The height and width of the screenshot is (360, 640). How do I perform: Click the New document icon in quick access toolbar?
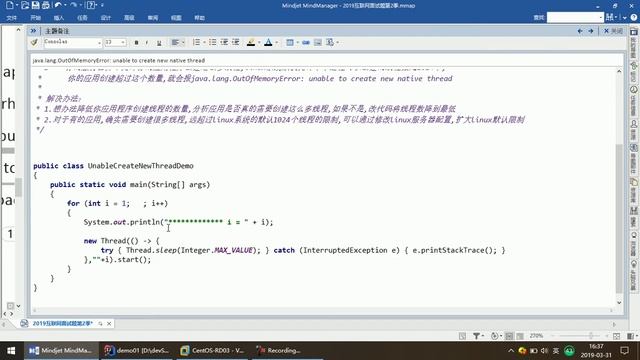pos(9,5)
